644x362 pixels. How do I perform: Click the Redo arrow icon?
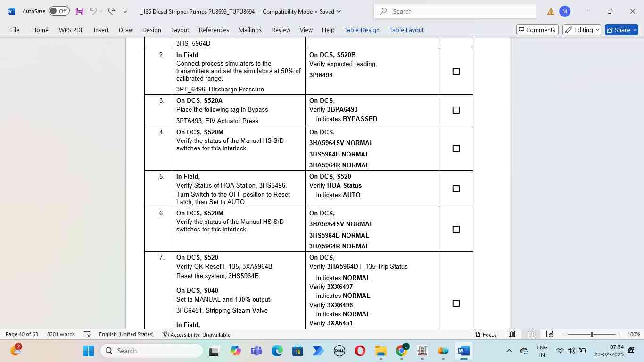click(x=112, y=11)
